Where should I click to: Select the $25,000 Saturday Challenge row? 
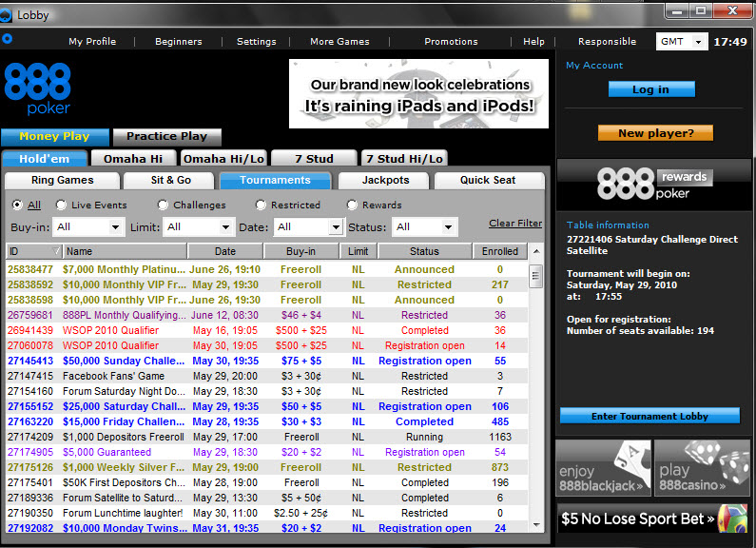[266, 406]
